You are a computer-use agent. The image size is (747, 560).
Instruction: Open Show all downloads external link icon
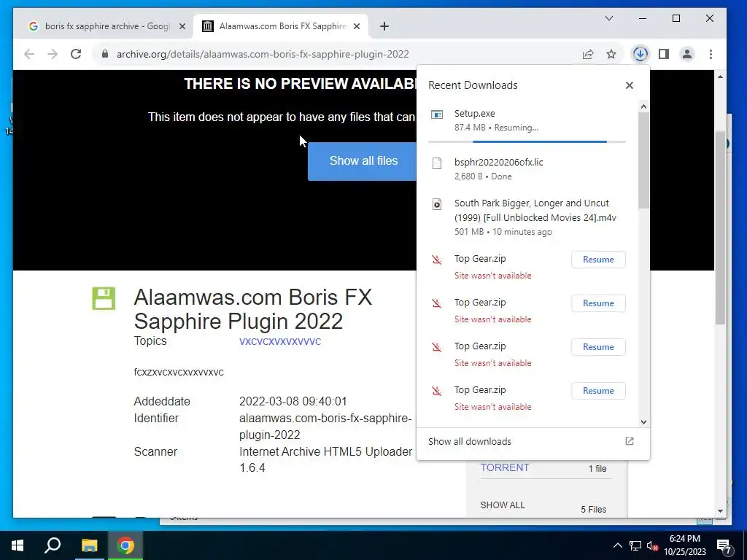coord(630,441)
